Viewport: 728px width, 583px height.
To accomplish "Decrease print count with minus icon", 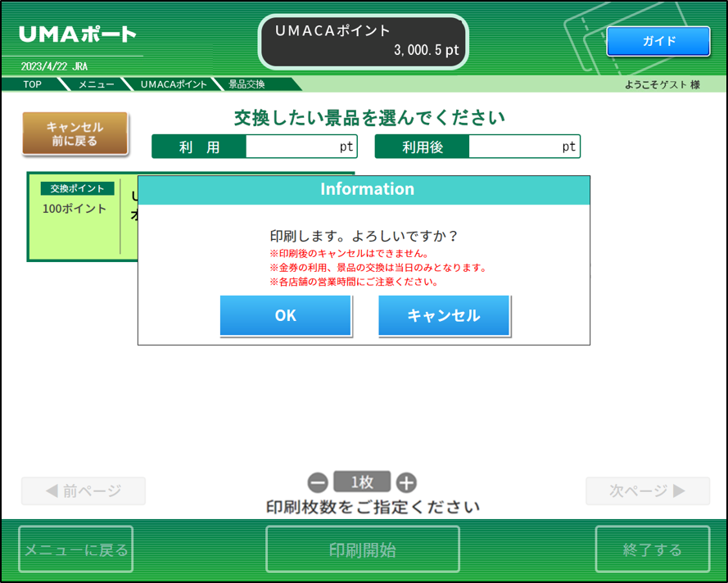I will coord(318,482).
